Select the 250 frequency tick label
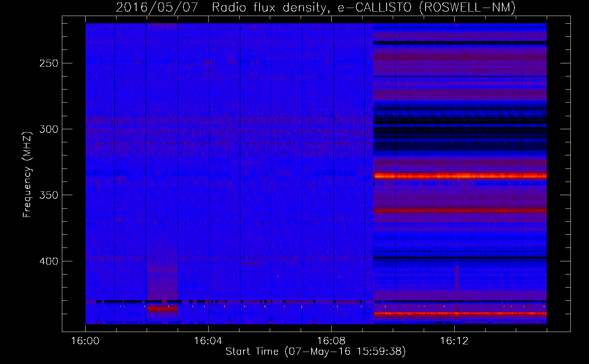 pyautogui.click(x=49, y=63)
